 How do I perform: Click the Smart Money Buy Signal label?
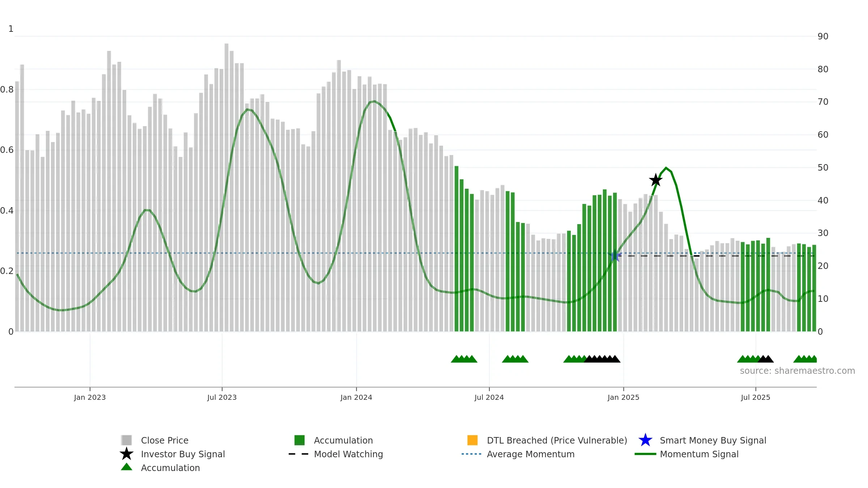(x=713, y=440)
